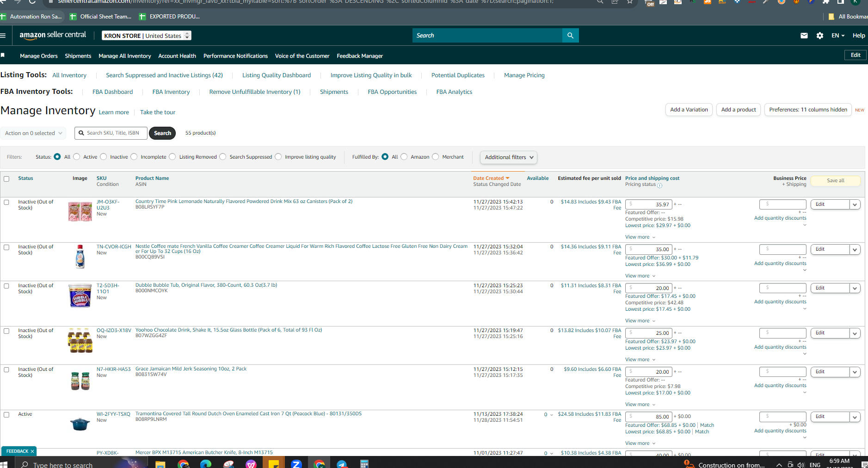The height and width of the screenshot is (468, 868).
Task: Check the Grace Jamaican Seasoning row checkbox
Action: coord(6,369)
